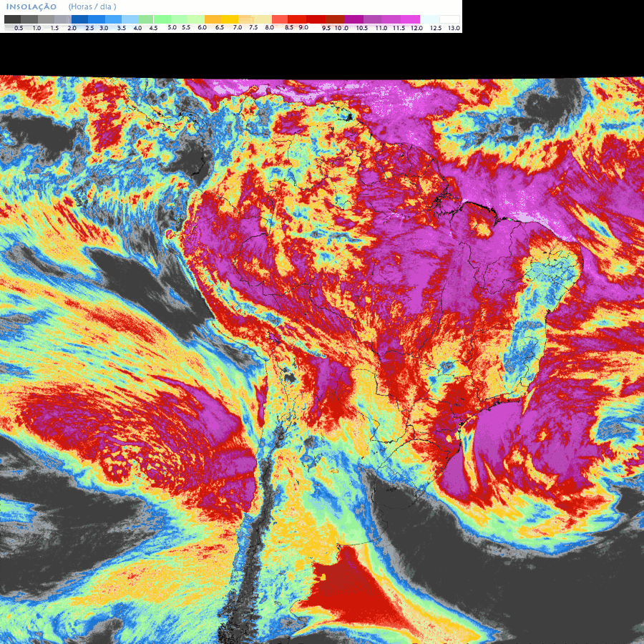Click the '1.5' scale label
Viewport: 644px width, 644px height.
[54, 28]
